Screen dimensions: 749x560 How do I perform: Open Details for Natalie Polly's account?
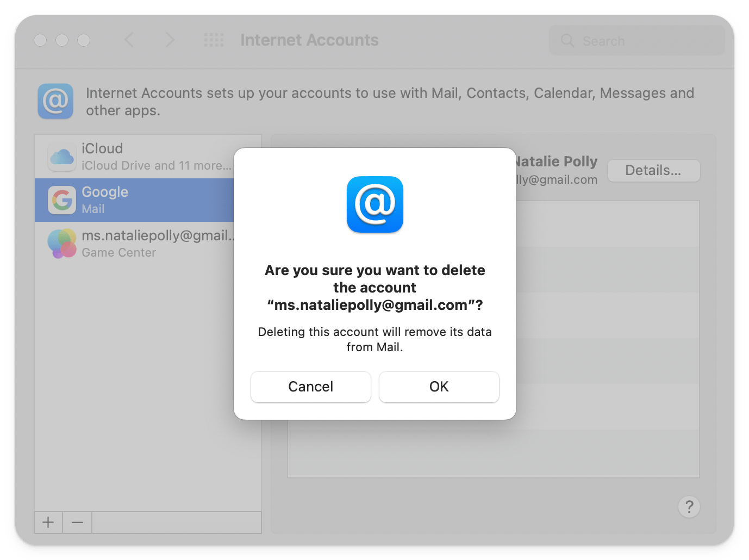click(x=653, y=170)
